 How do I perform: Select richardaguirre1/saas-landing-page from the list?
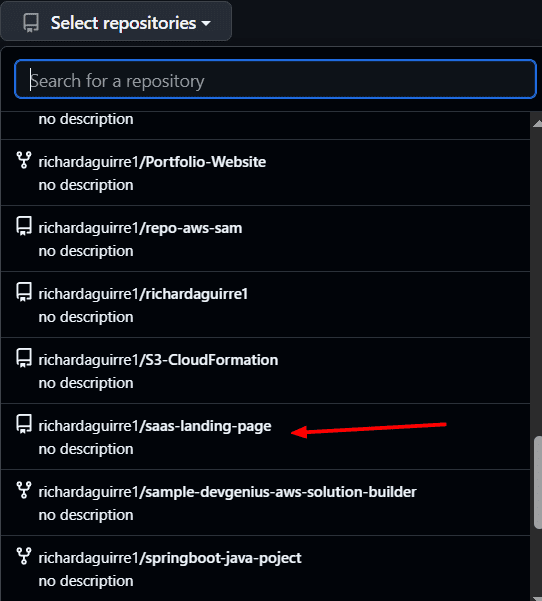tap(265, 437)
